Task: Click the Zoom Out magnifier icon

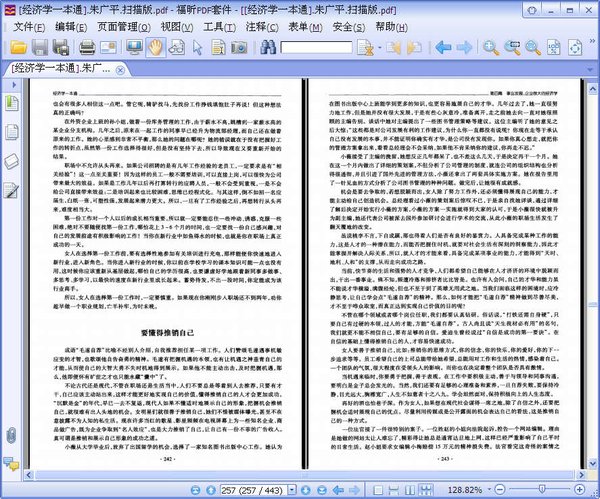Action: (533, 47)
